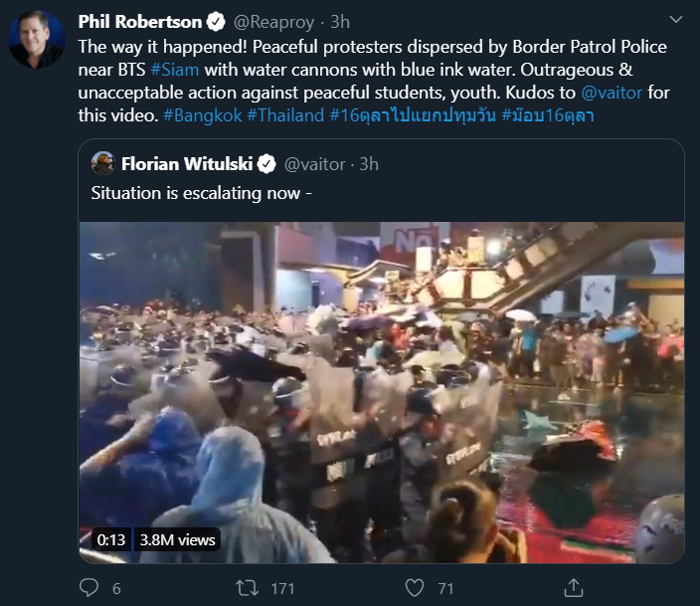Open the #ม็อบ16ตุลา hashtag
This screenshot has height=606, width=700.
[x=548, y=114]
